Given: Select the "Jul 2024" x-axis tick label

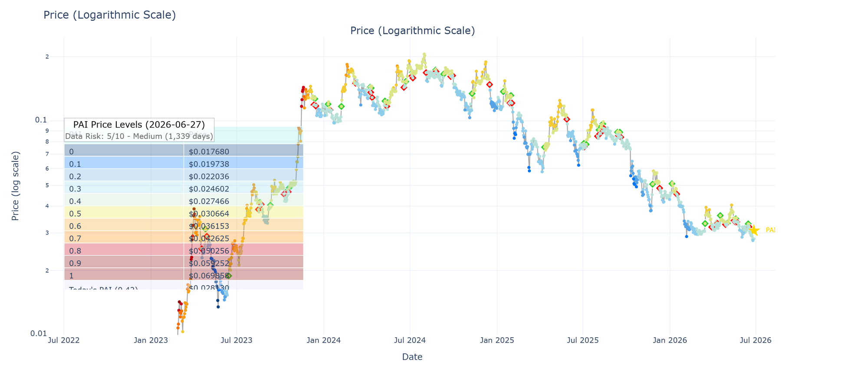Looking at the screenshot, I should pyautogui.click(x=410, y=340).
